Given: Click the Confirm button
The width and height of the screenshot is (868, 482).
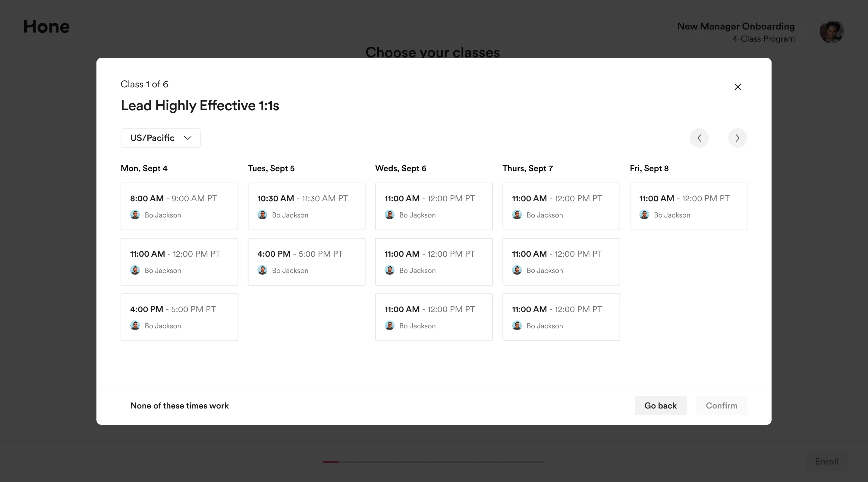Looking at the screenshot, I should pos(722,405).
